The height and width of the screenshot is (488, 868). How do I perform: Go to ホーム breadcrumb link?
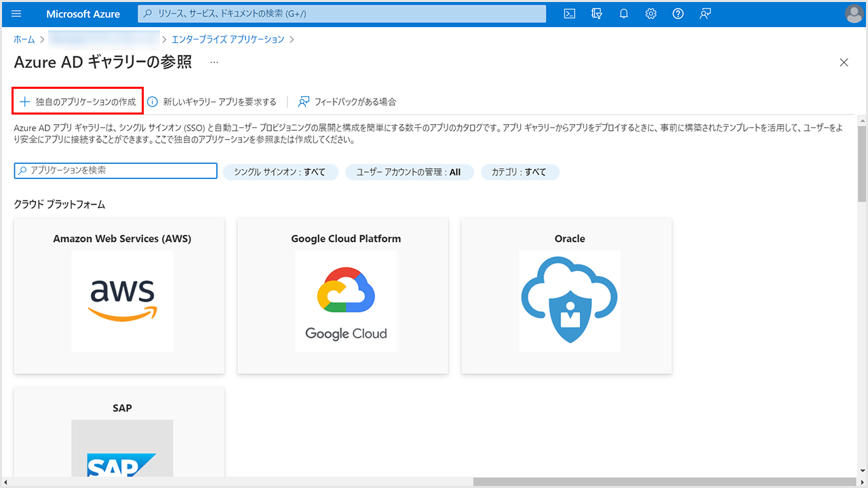pos(24,39)
